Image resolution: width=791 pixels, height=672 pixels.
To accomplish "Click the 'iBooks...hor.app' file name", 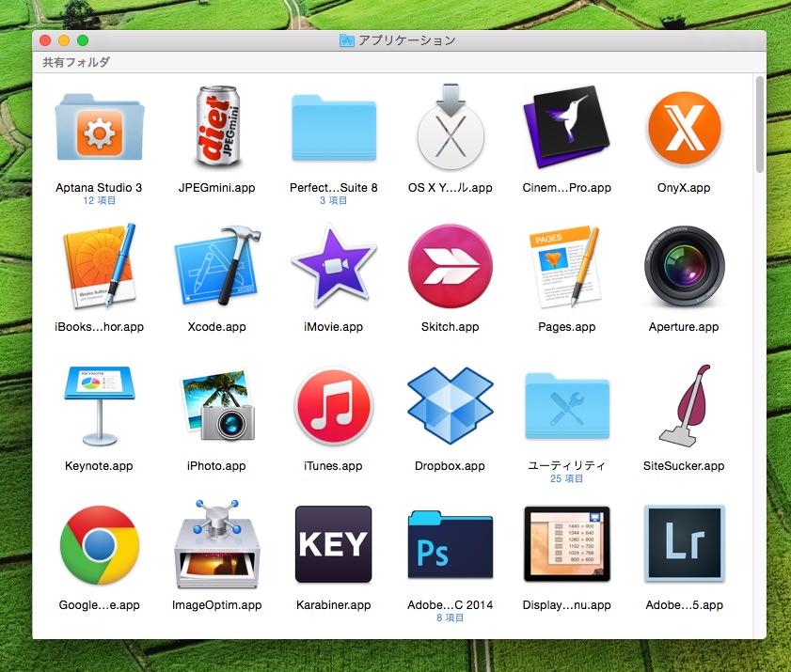I will (x=100, y=327).
